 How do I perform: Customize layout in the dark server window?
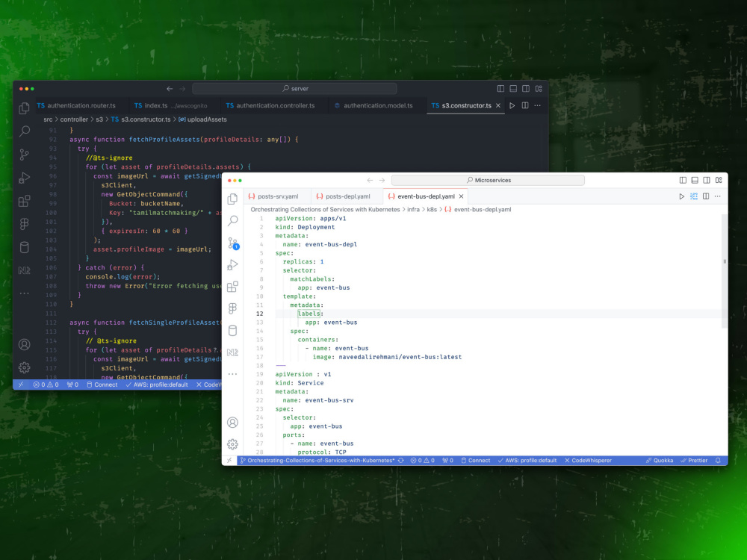pos(539,89)
